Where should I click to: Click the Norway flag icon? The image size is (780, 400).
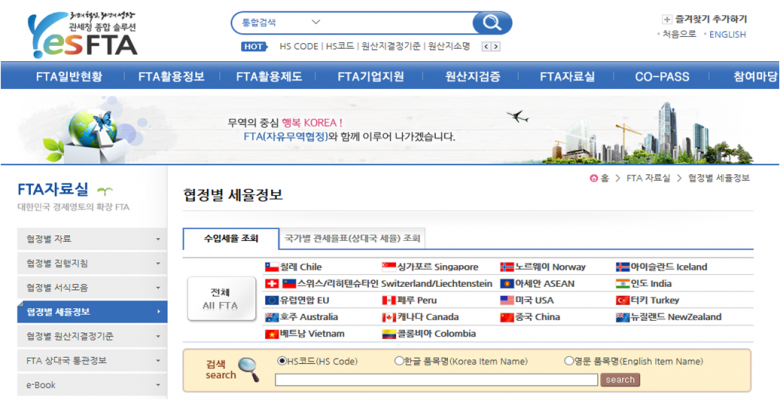[506, 267]
